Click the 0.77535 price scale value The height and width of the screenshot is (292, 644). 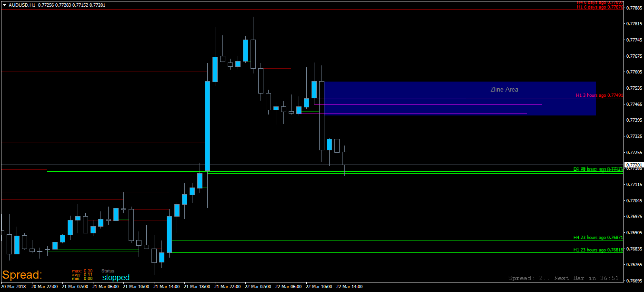pos(634,88)
